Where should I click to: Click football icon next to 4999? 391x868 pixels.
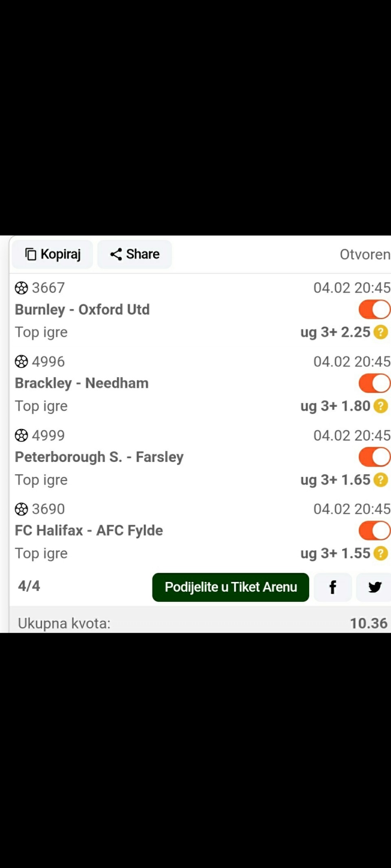coord(21,435)
